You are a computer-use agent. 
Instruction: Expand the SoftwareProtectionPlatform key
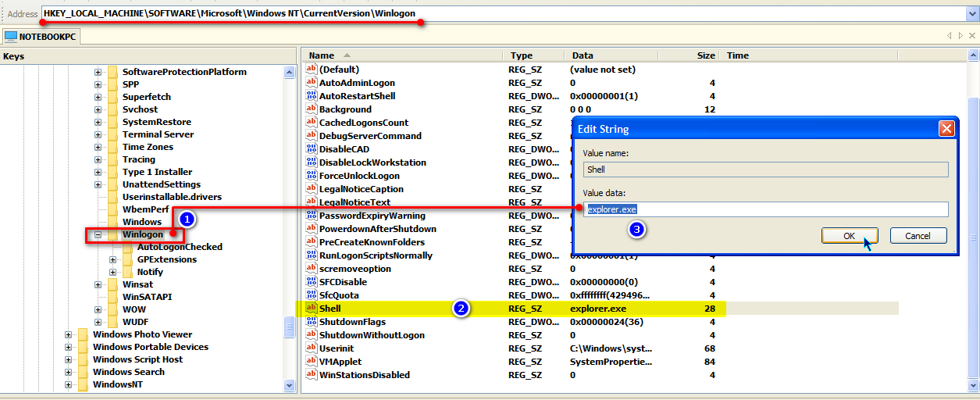[x=98, y=72]
